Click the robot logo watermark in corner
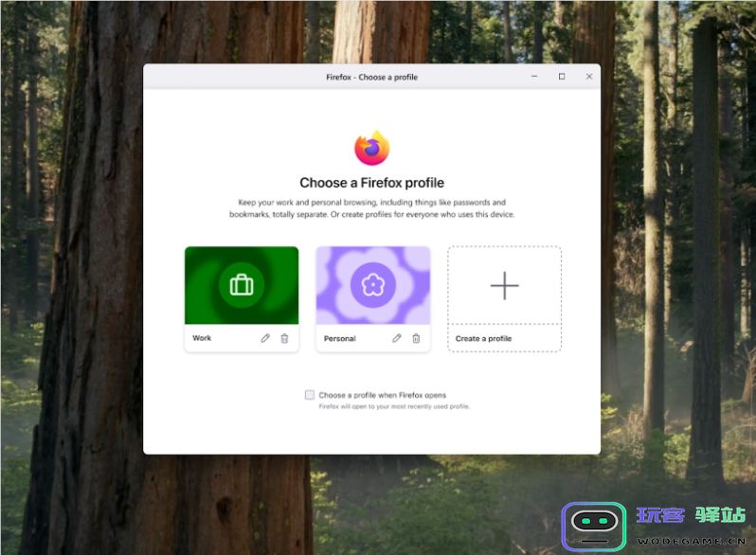This screenshot has height=555, width=756. pos(594,525)
